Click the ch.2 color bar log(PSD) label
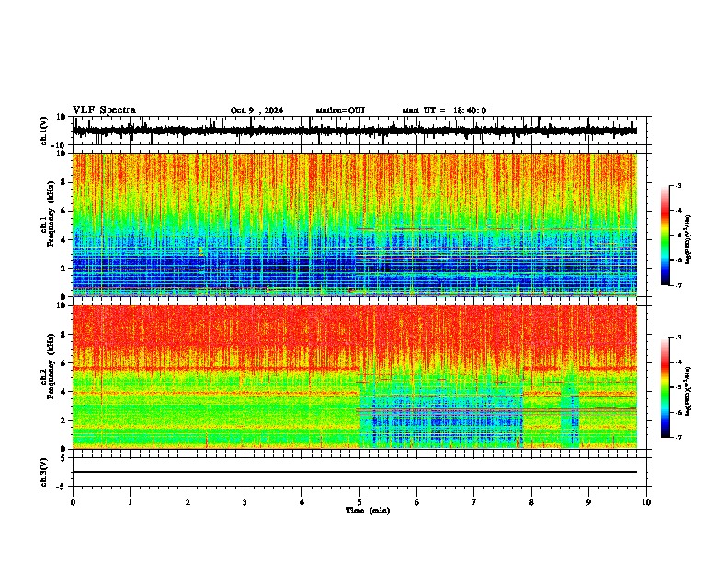Screen dimensions: 728x563 coord(688,392)
